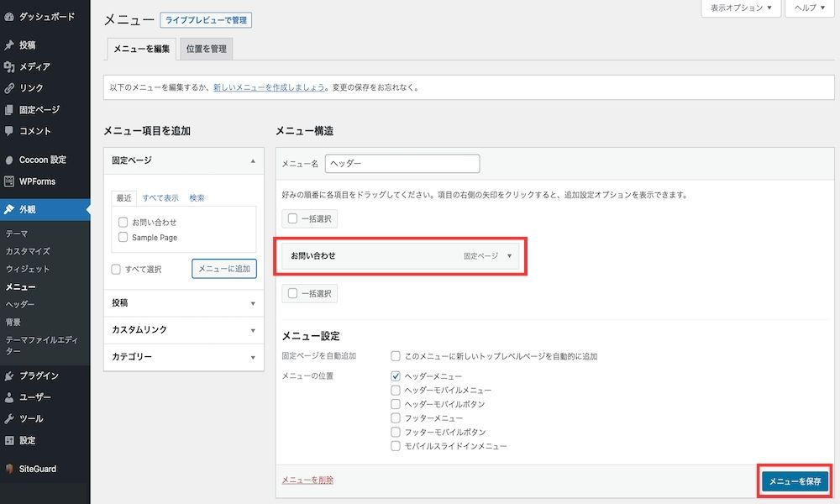Open Tools via the wrench icon
This screenshot has width=840, height=504.
coord(9,419)
